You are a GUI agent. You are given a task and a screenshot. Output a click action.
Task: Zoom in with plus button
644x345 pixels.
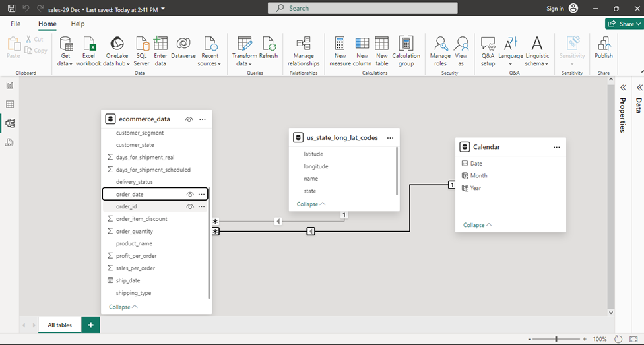point(585,339)
